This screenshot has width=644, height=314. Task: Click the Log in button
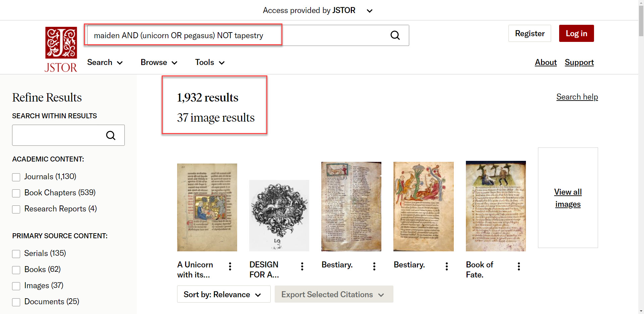click(x=576, y=34)
